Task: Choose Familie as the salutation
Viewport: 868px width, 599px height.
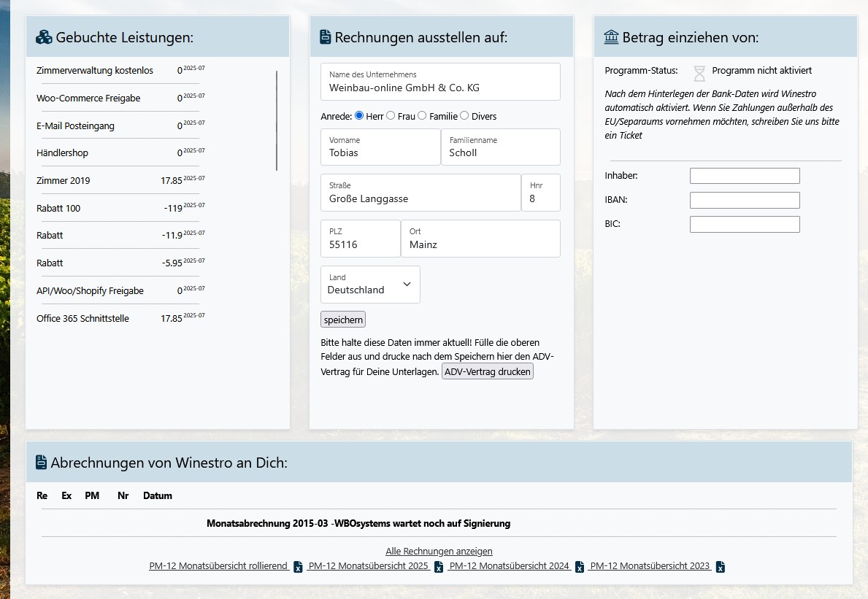Action: (x=422, y=116)
